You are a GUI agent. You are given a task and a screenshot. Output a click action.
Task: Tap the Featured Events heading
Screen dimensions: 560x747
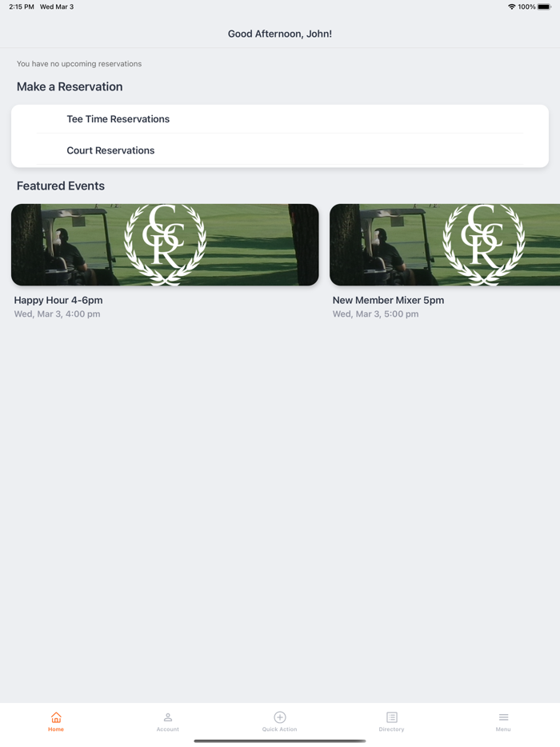61,186
